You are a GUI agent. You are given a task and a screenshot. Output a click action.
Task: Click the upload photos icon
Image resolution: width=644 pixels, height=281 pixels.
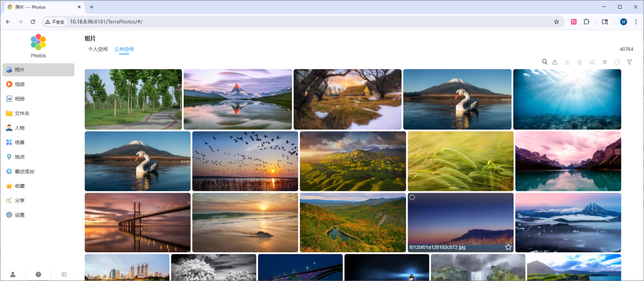[555, 62]
